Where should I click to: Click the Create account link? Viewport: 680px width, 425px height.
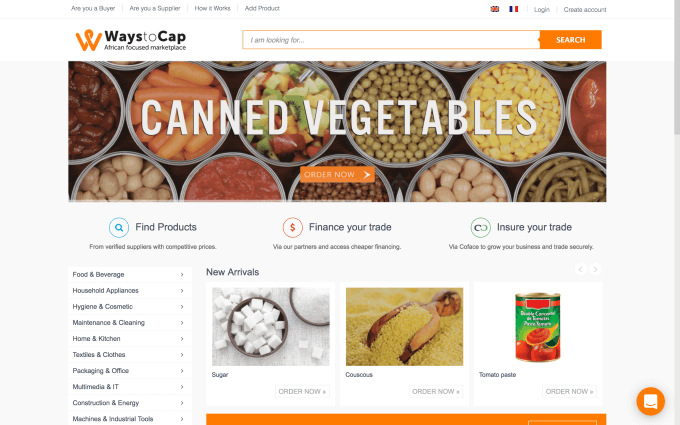[x=585, y=10]
